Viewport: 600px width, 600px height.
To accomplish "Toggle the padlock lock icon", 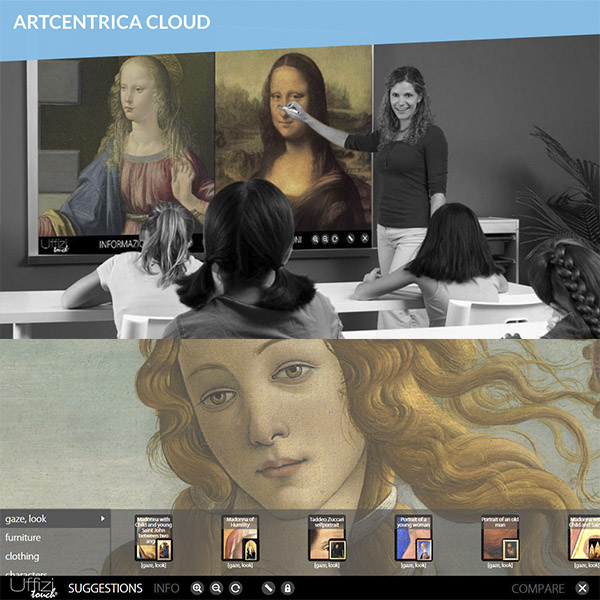I will point(287,588).
